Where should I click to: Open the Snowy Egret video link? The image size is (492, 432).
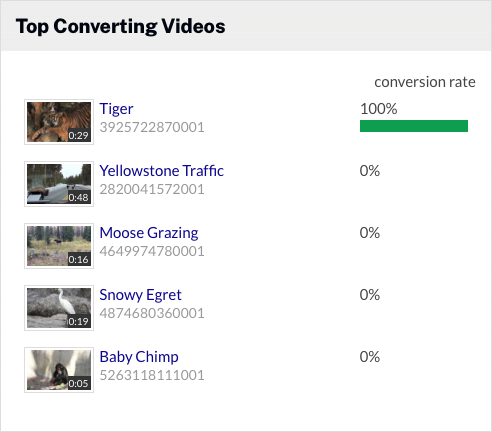pyautogui.click(x=140, y=295)
